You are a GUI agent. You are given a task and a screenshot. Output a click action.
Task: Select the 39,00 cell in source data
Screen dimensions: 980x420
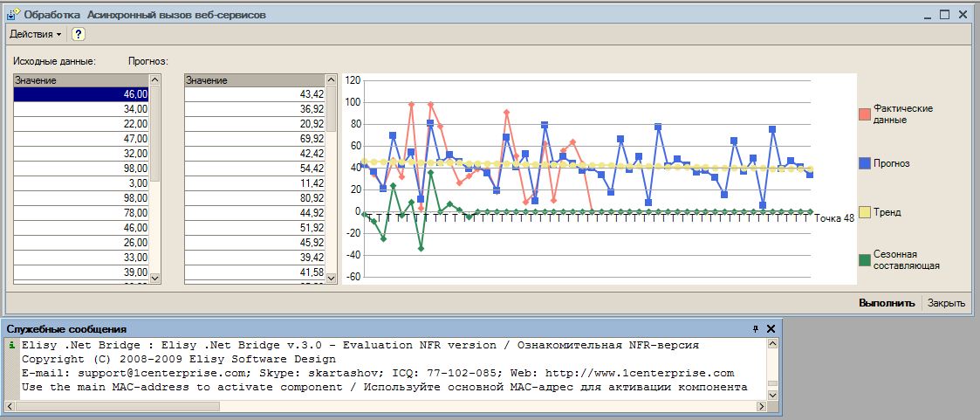click(82, 272)
